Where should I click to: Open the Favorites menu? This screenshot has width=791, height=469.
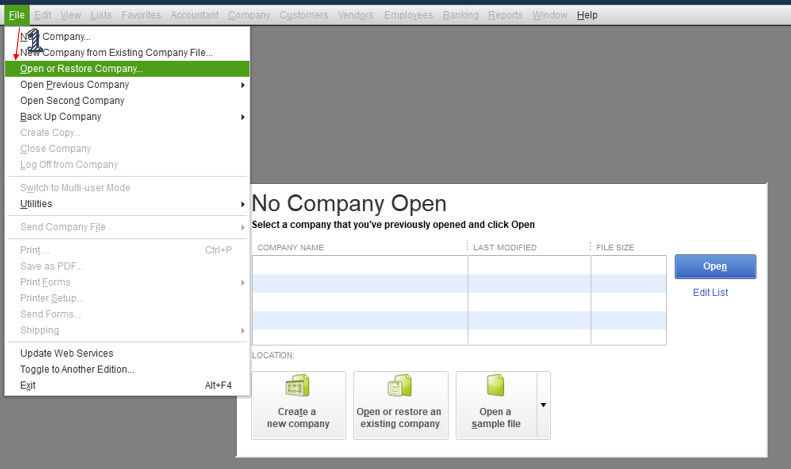coord(141,15)
